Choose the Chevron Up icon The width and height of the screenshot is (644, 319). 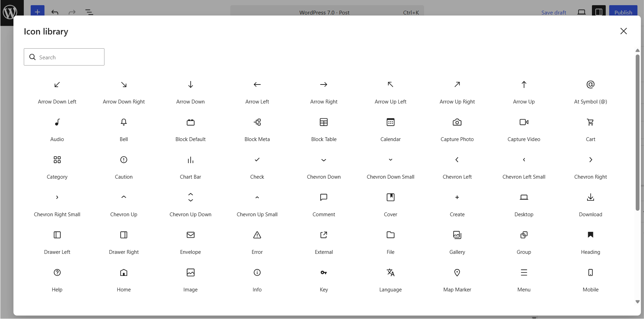tap(124, 197)
